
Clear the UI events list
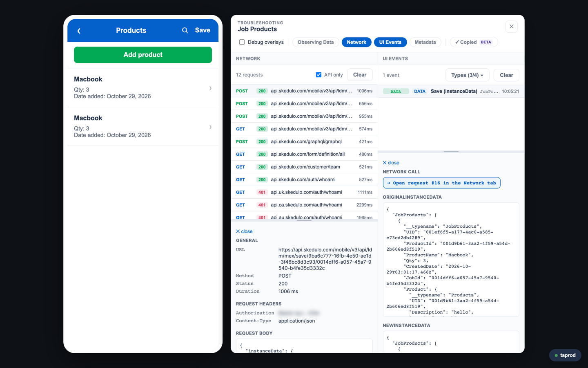tap(506, 75)
